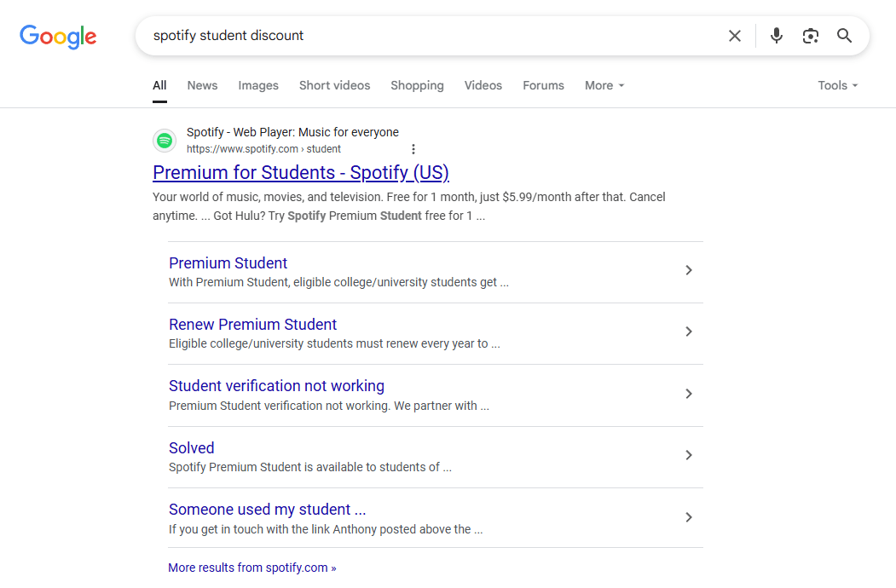896x588 pixels.
Task: Switch to the Videos tab
Action: tap(483, 86)
